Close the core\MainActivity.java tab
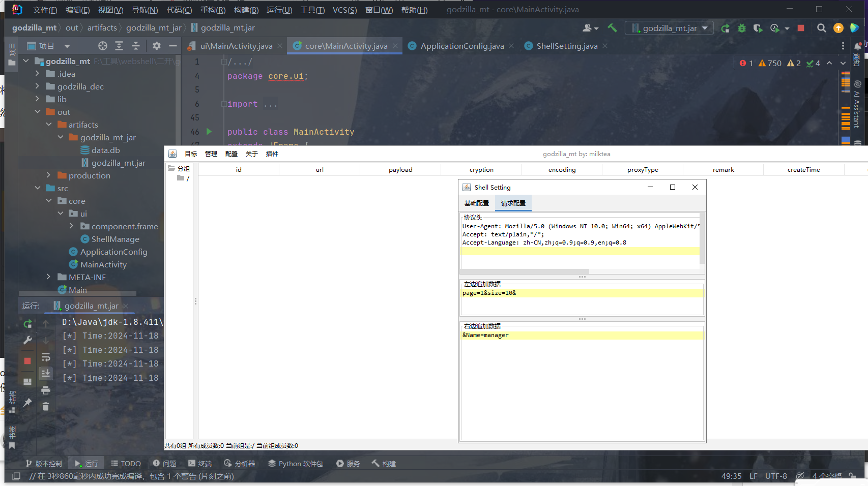868x486 pixels. pyautogui.click(x=395, y=46)
